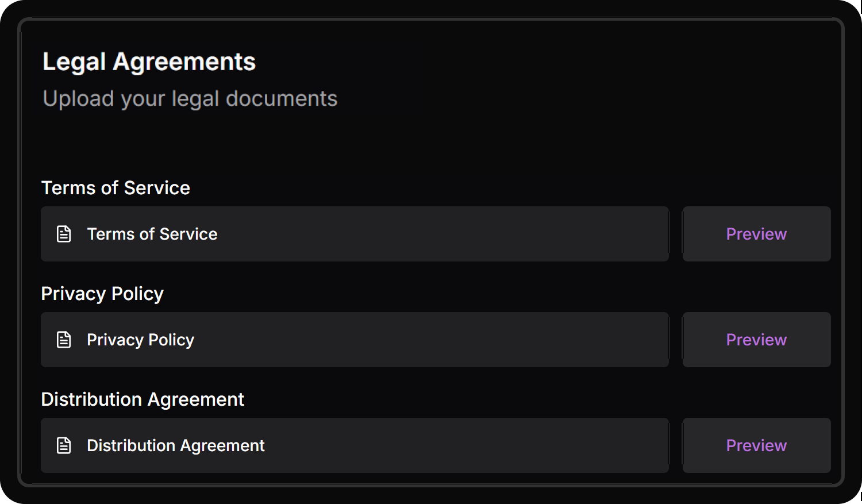Click the upload your legal documents subtitle
This screenshot has width=862, height=504.
tap(190, 98)
